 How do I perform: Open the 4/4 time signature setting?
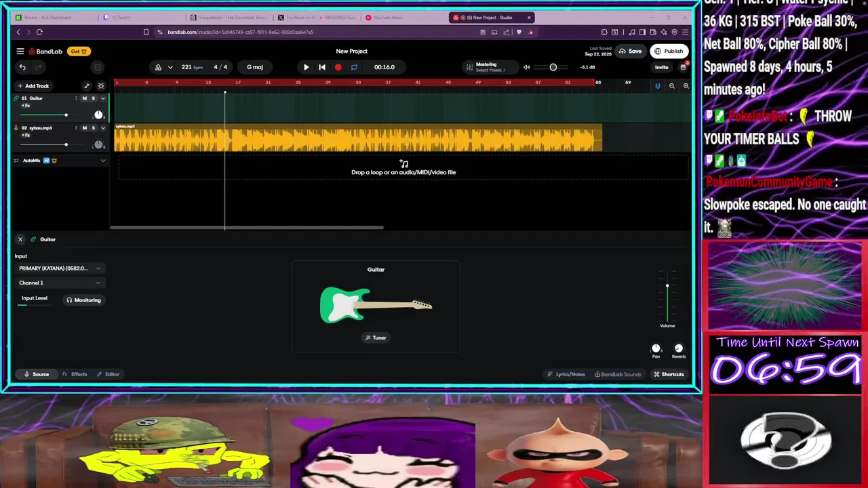pyautogui.click(x=220, y=67)
